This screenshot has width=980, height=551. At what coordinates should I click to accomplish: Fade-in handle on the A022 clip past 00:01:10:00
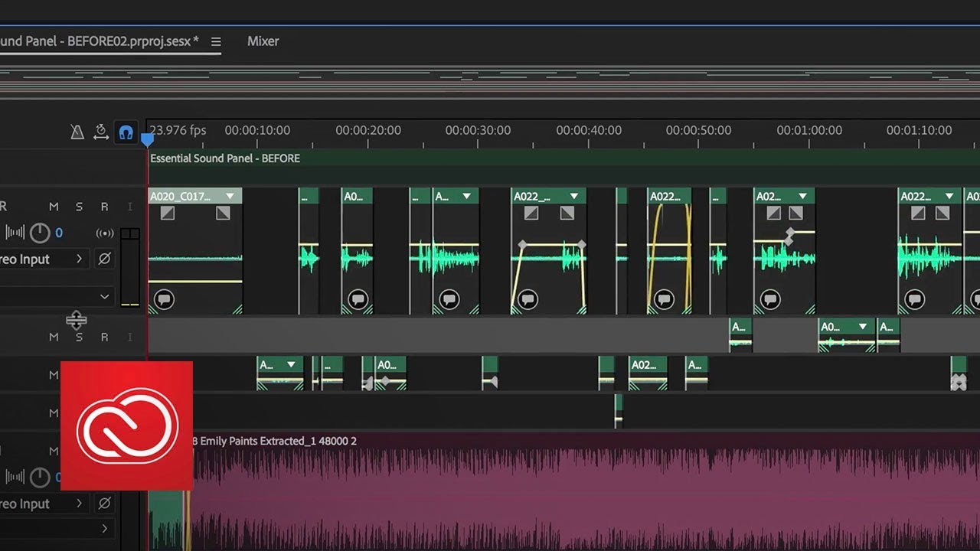919,214
